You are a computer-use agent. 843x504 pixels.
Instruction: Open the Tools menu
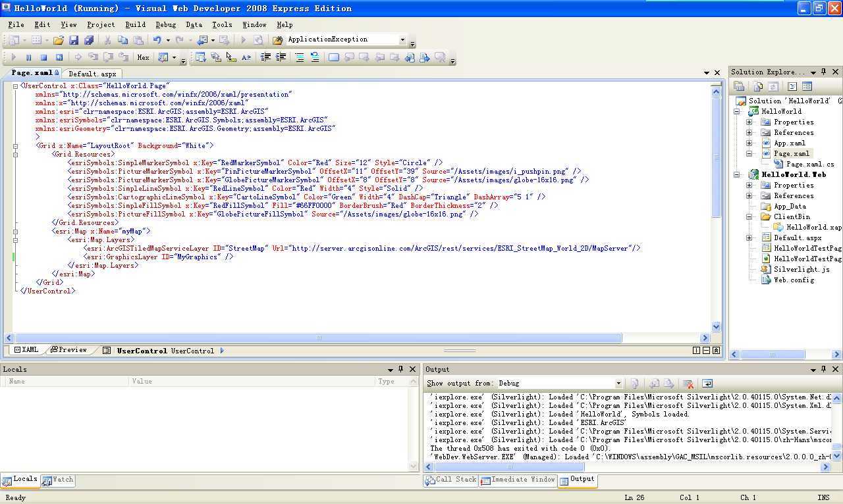pyautogui.click(x=222, y=25)
